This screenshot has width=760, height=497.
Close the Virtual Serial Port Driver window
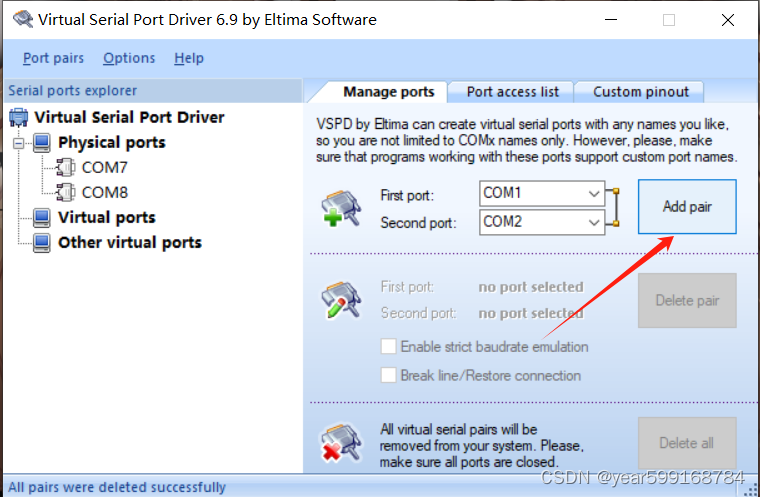click(728, 20)
